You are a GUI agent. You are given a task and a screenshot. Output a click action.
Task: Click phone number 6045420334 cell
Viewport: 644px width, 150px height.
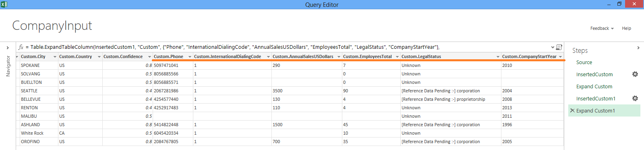(x=173, y=133)
